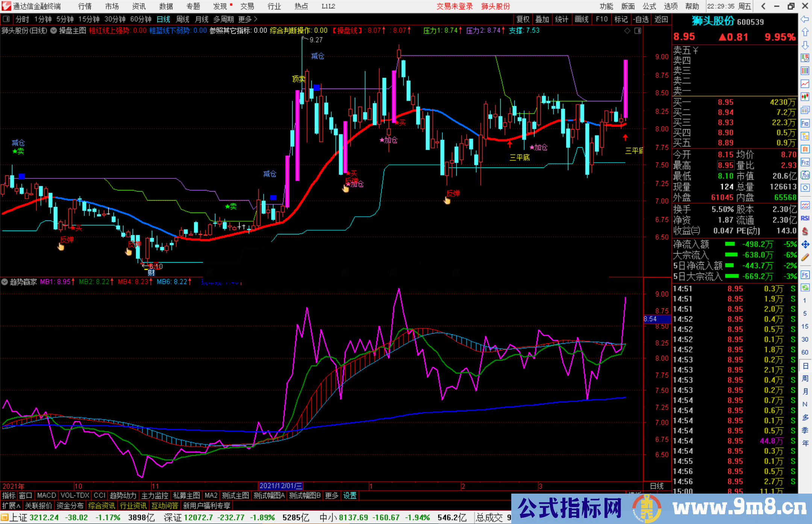812x524 pixels.
Task: Click the 复权 button
Action: pyautogui.click(x=523, y=19)
